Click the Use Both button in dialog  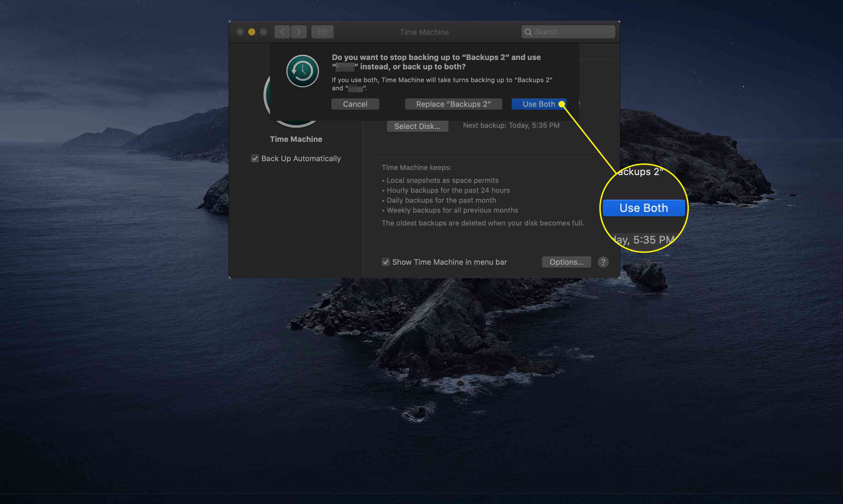pos(539,104)
